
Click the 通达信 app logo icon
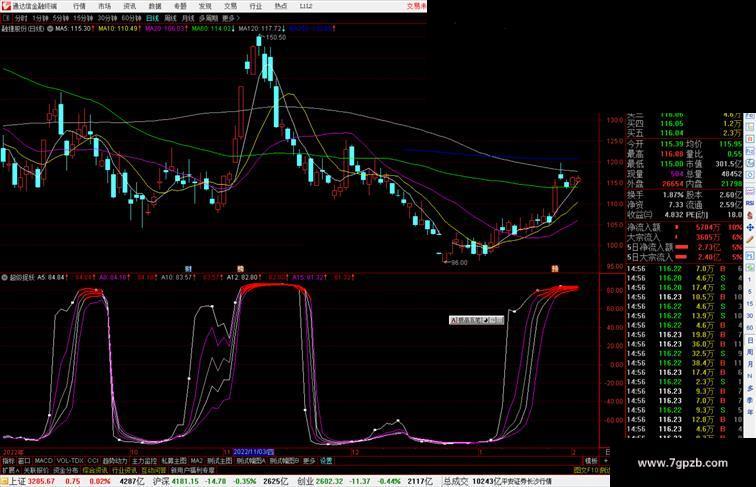pos(6,6)
